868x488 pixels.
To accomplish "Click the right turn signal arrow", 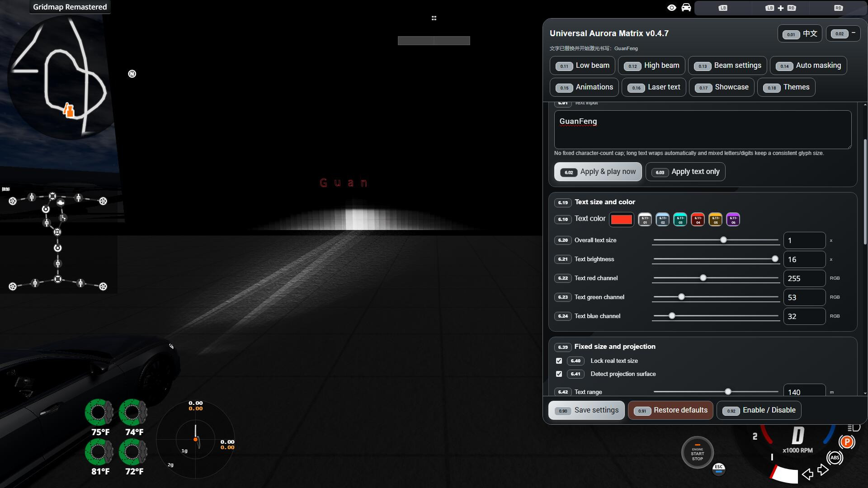I will tap(823, 470).
